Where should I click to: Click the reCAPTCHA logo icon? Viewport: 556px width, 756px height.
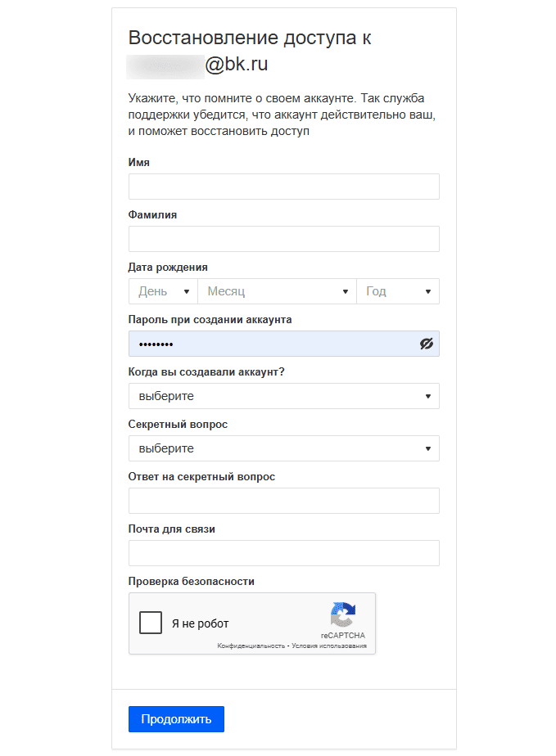pyautogui.click(x=342, y=615)
